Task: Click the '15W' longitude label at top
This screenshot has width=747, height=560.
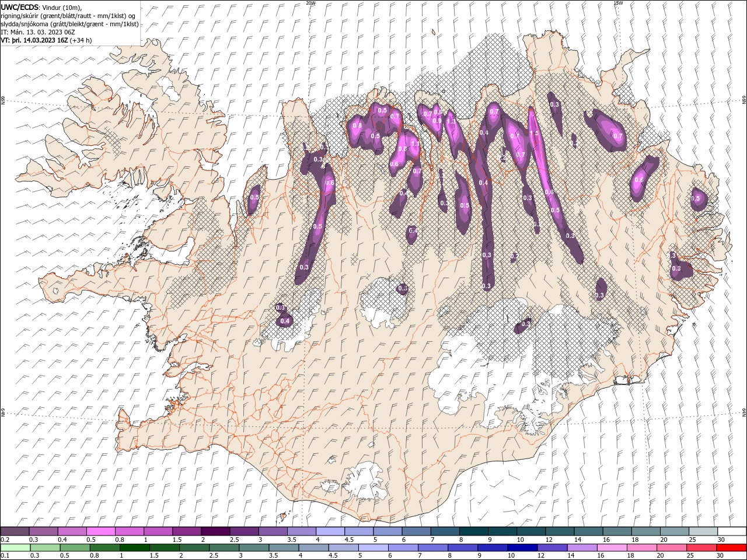Action: (x=618, y=2)
